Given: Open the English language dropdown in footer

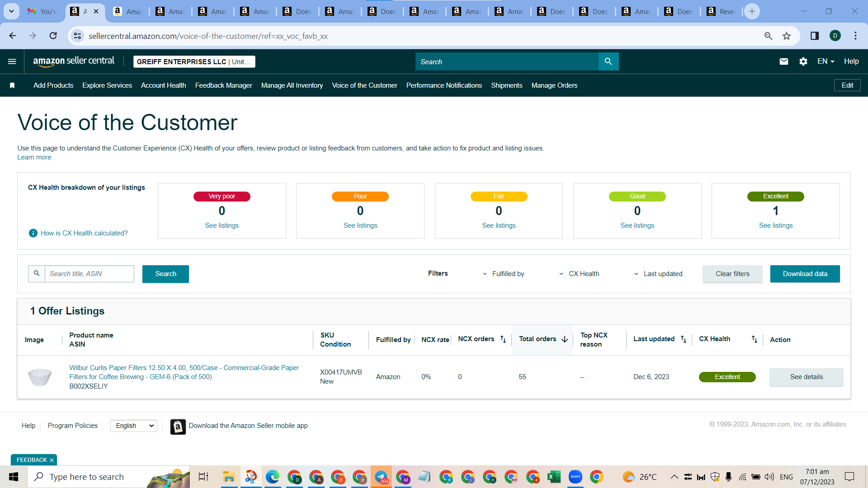Looking at the screenshot, I should tap(134, 426).
